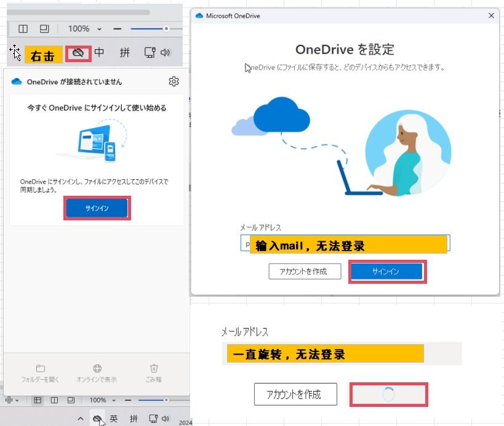Click the volume icon in the upper tray strip
This screenshot has width=504, height=426.
[x=165, y=52]
